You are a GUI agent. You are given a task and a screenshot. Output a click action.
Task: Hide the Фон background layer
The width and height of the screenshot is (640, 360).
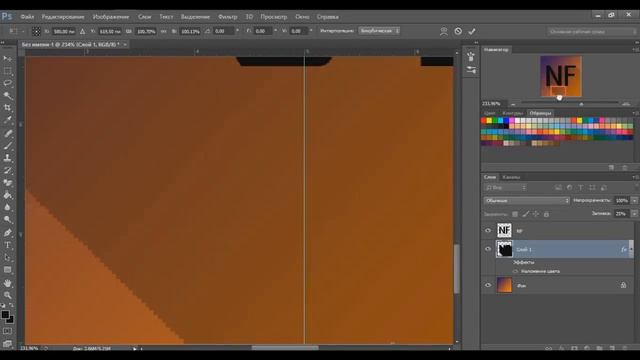click(488, 285)
